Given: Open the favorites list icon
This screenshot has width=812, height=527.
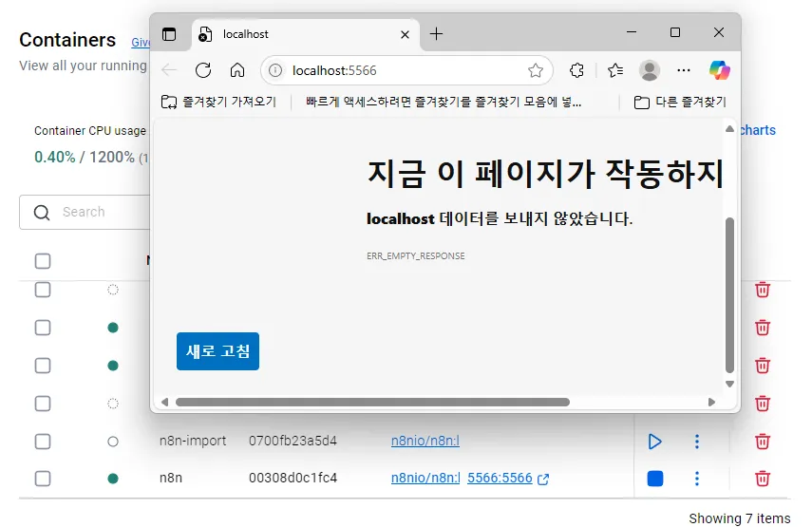Looking at the screenshot, I should (615, 70).
